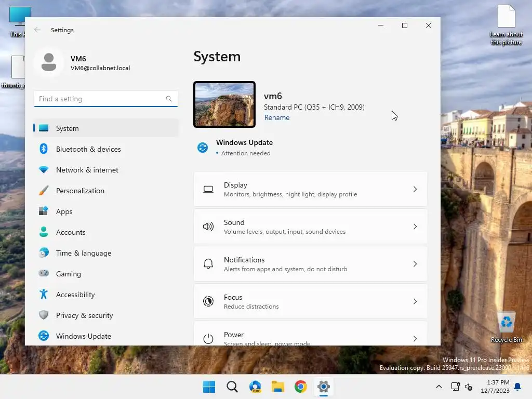Screen dimensions: 532x399
Task: Select This PC desktop icon
Action: click(18, 22)
